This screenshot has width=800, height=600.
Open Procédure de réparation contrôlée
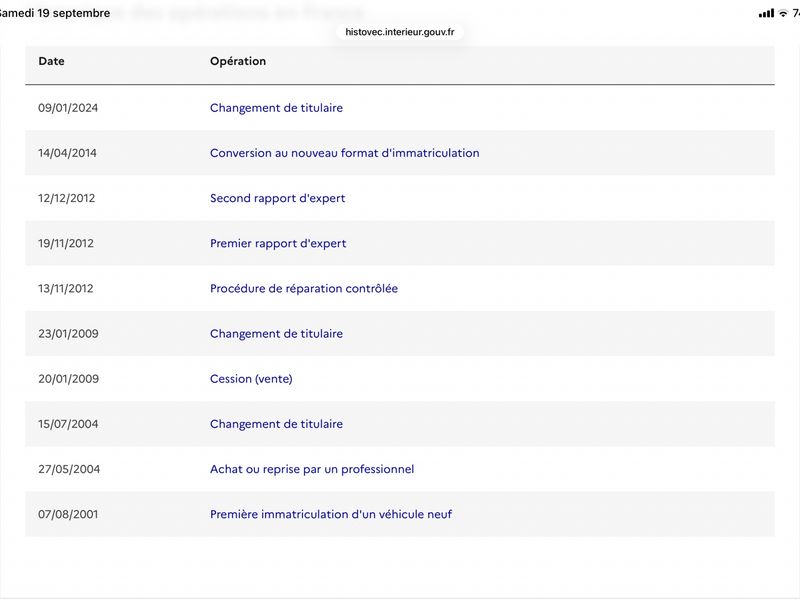[x=304, y=288]
